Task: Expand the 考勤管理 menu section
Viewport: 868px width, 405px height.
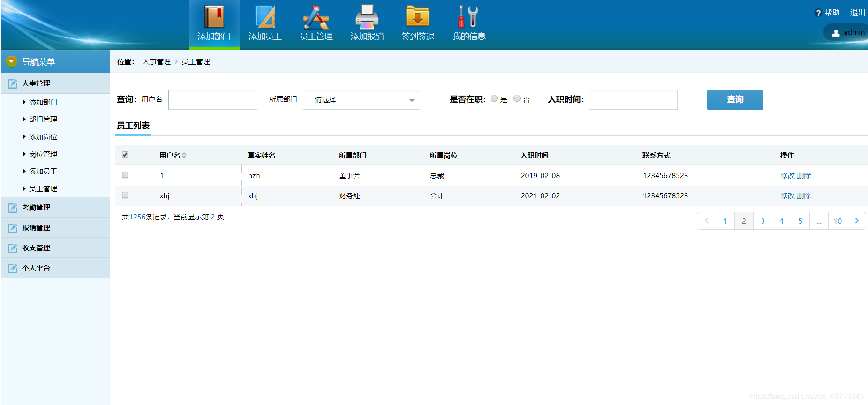Action: pos(55,208)
